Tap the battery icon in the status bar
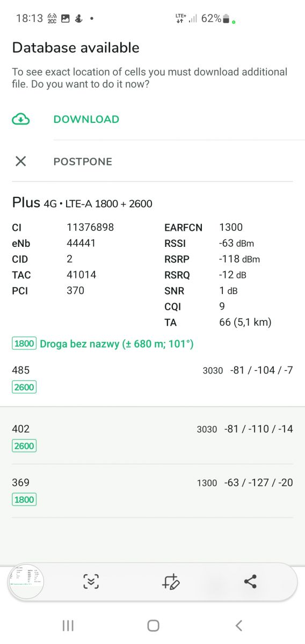This screenshot has height=644, width=305. [x=226, y=19]
